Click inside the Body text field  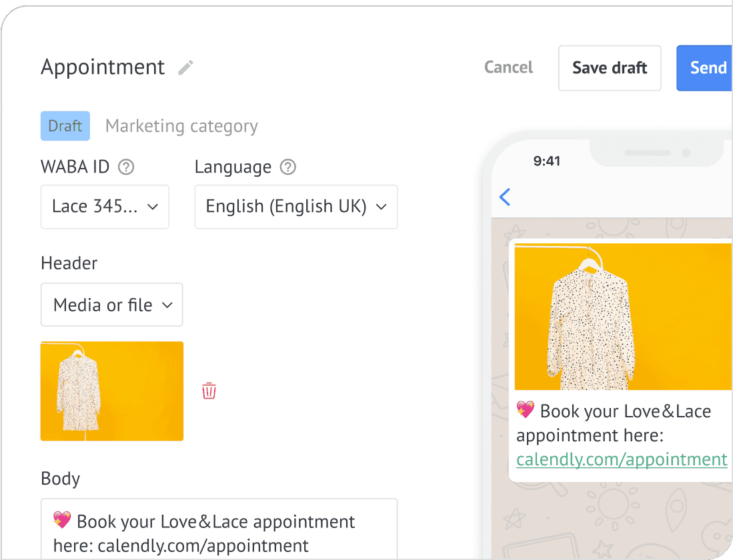[x=219, y=533]
